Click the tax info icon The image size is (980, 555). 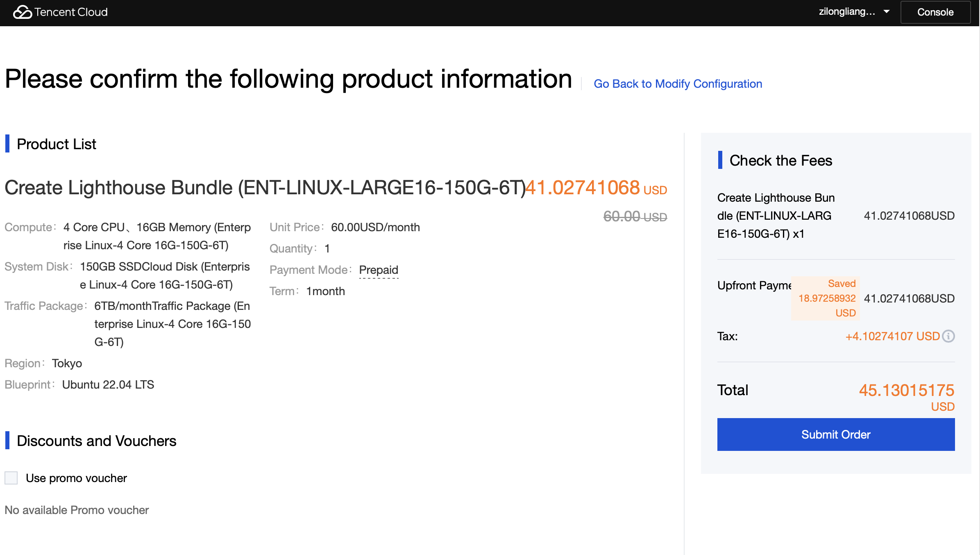948,336
